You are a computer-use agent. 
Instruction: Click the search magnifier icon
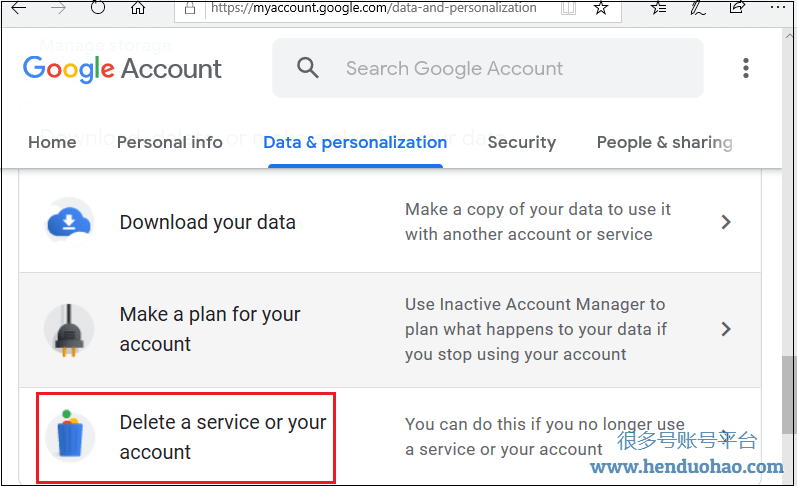click(308, 68)
